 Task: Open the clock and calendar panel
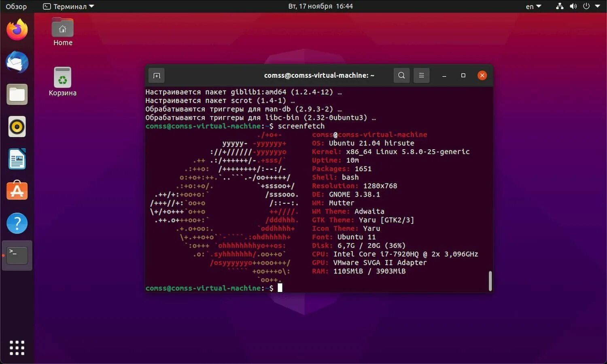(320, 6)
